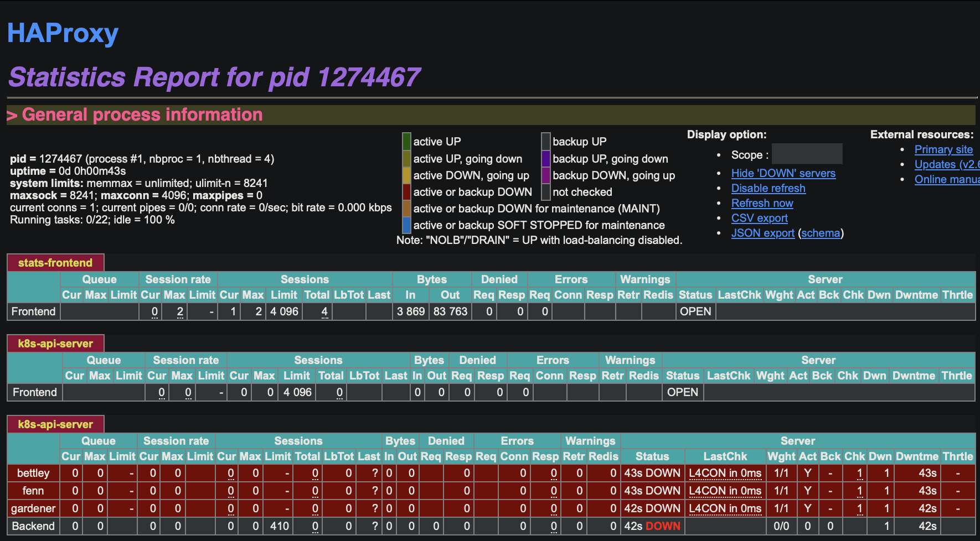Select the k8s-api-server backend section label

55,424
